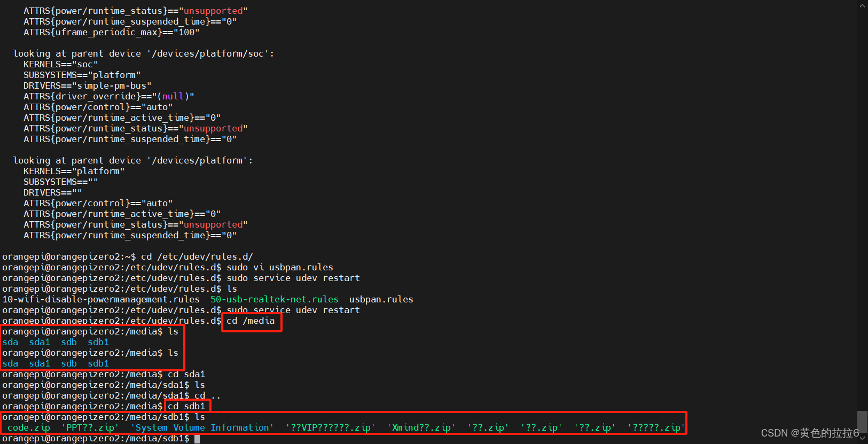Viewport: 868px width, 444px height.
Task: Click '50-usb-realtek-net.rules' file name
Action: point(275,299)
